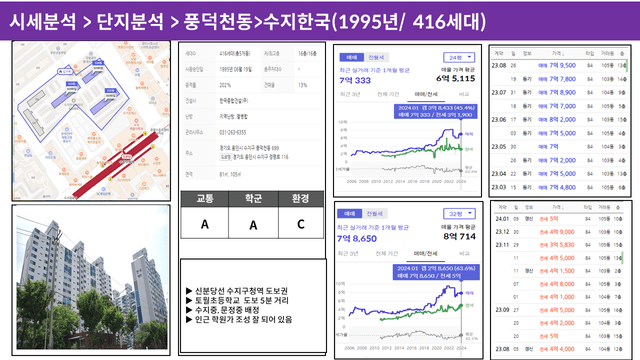
Task: Click the 031-263-6355 office phone number
Action: pos(233,133)
